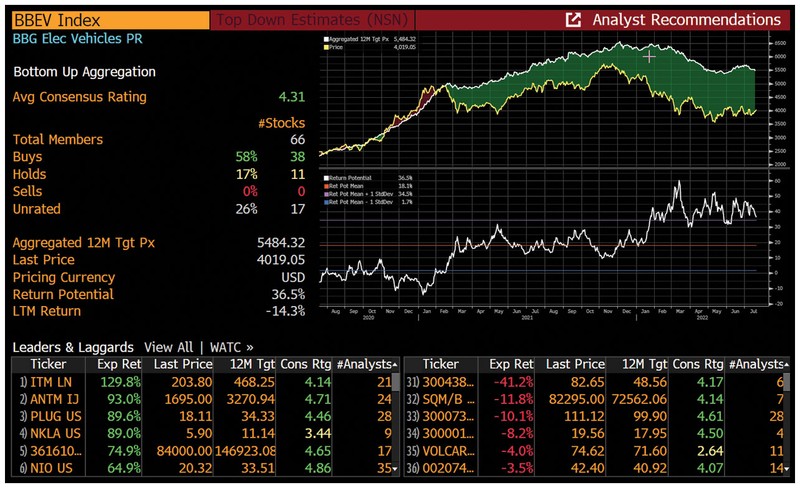The width and height of the screenshot is (800, 488).
Task: Click the Unrated count 17
Action: click(x=298, y=209)
